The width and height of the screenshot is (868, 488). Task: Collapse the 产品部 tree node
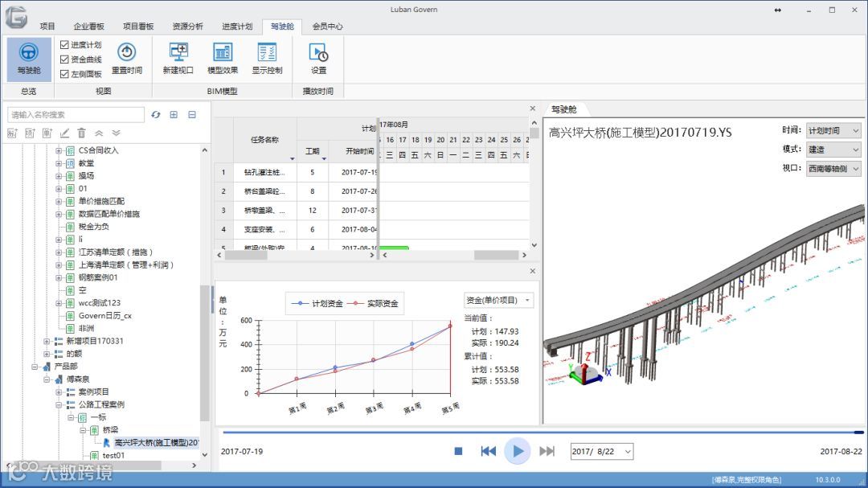35,366
